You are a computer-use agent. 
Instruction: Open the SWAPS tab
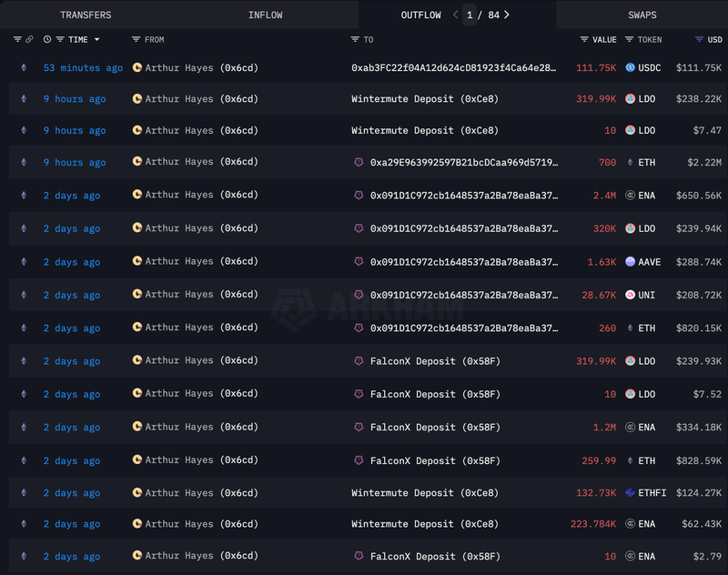tap(642, 15)
